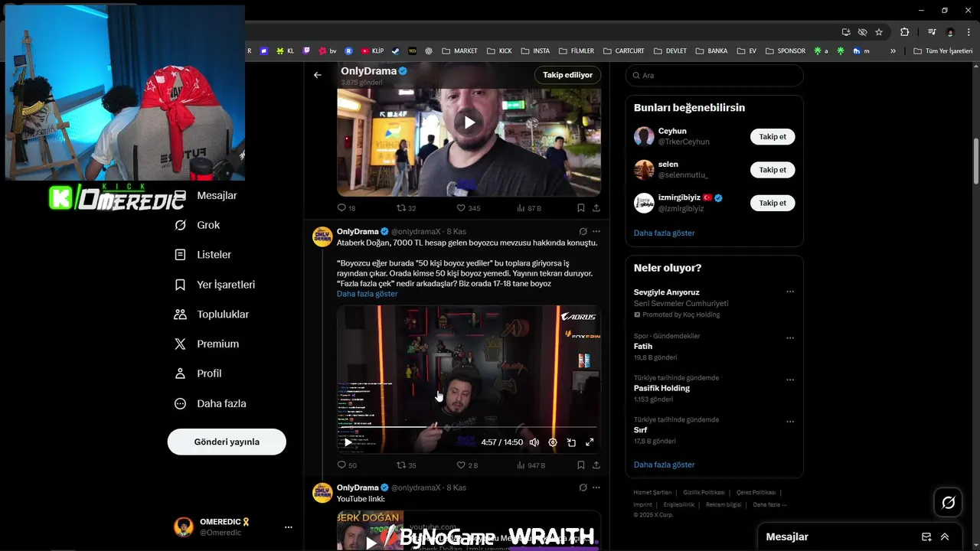Image resolution: width=980 pixels, height=551 pixels.
Task: Open options for the Fatih trend
Action: (790, 338)
